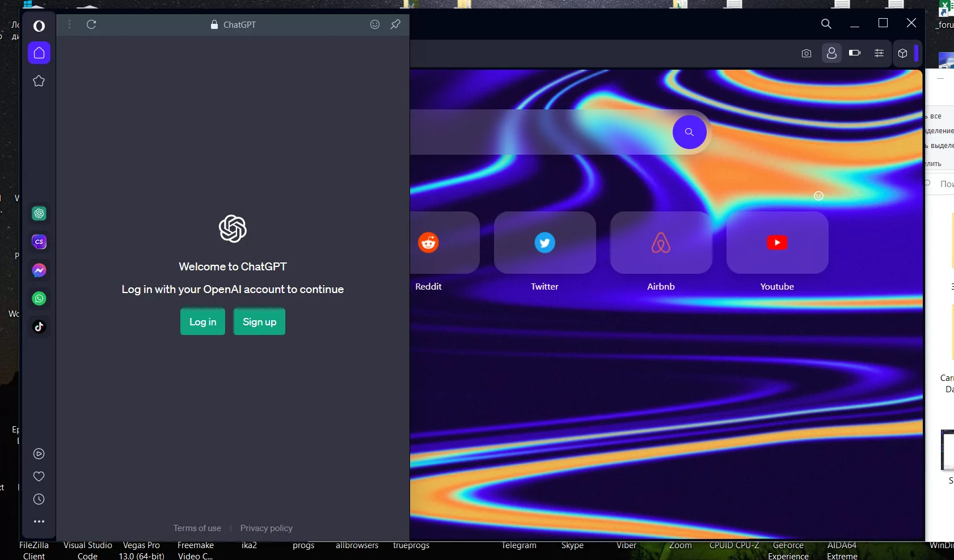
Task: Open sidebar three-dots setup menu
Action: (39, 521)
